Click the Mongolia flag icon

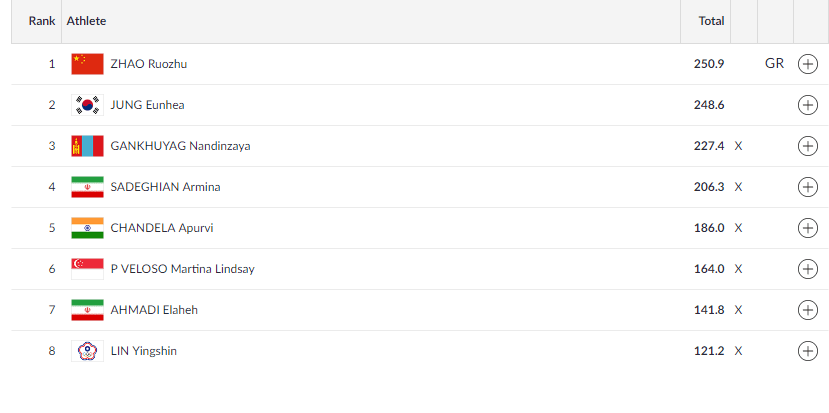click(87, 146)
